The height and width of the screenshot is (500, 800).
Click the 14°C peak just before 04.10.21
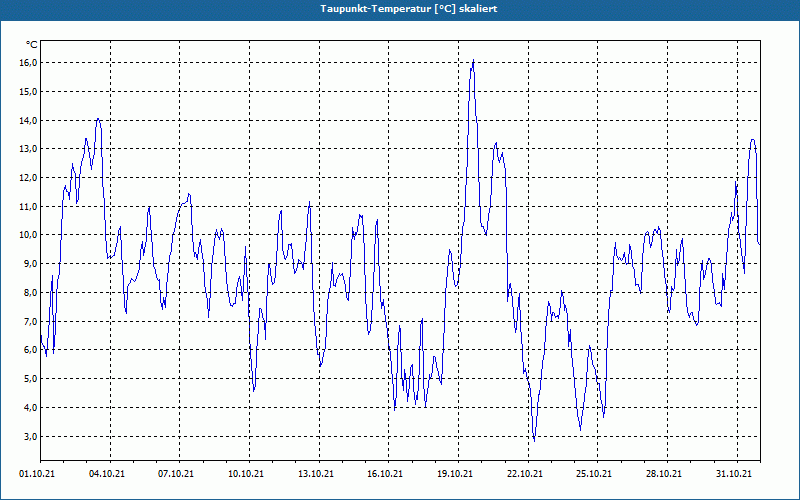98,119
